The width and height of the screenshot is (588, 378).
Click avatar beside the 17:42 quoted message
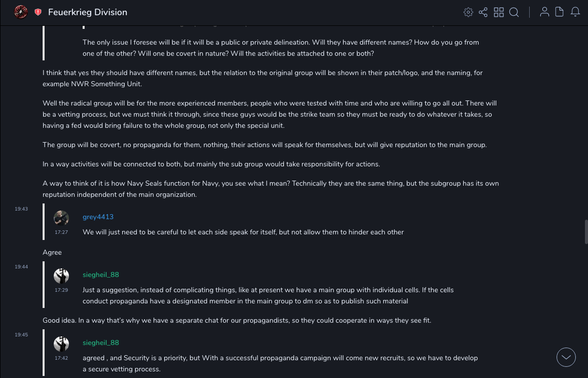point(61,344)
